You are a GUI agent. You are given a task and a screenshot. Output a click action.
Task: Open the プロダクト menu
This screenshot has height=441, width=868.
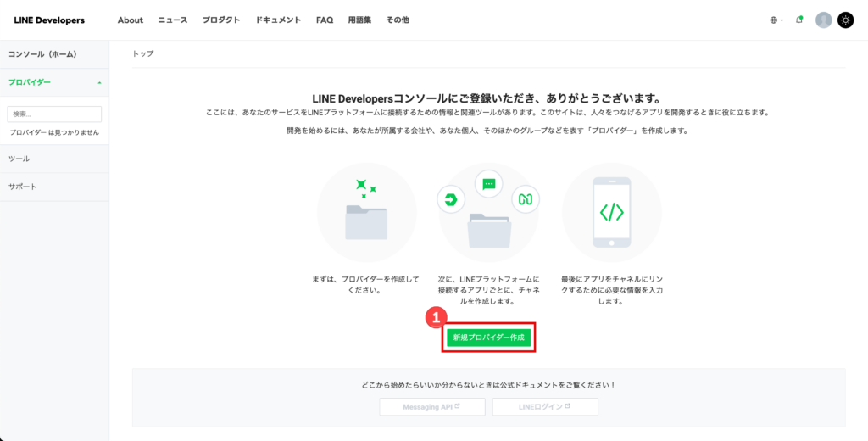tap(221, 20)
